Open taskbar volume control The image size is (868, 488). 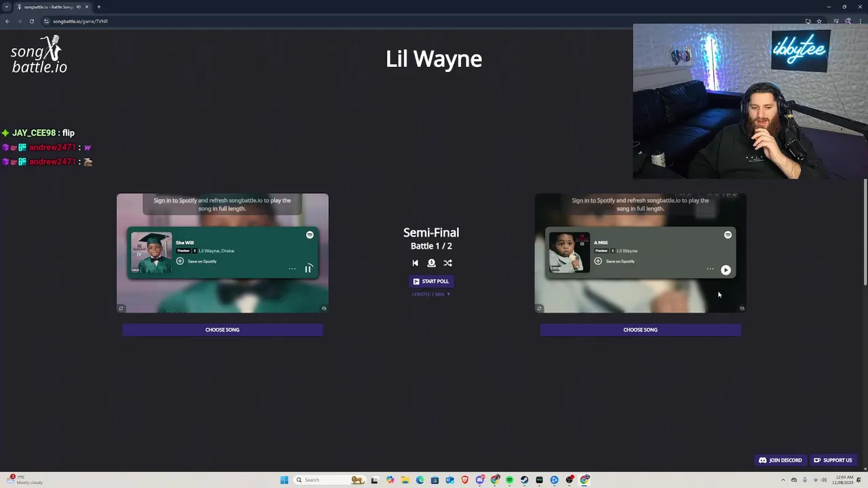[x=825, y=480]
